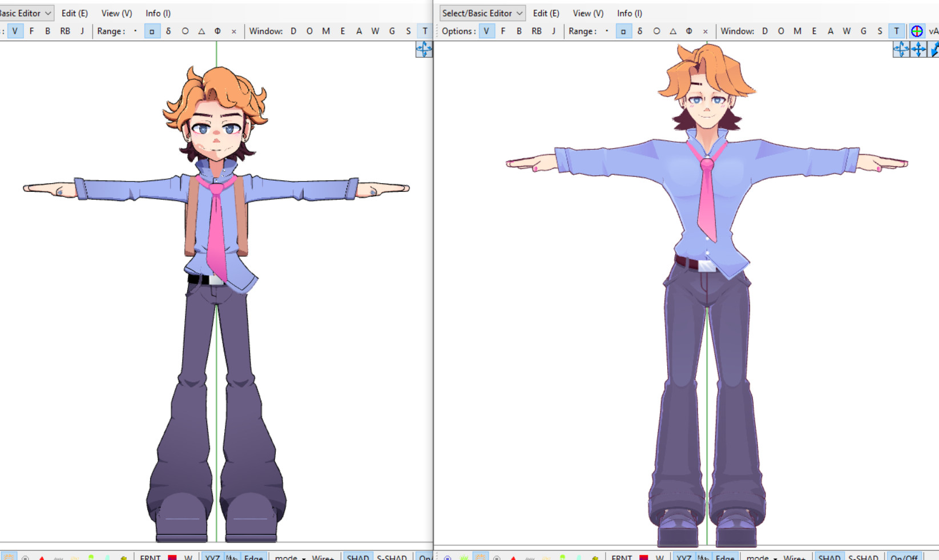Screen dimensions: 939x560
Task: Open window D in left toolbar
Action: 293,31
